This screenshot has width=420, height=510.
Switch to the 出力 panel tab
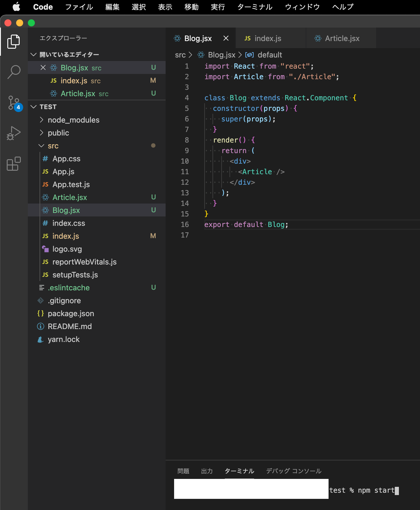207,471
